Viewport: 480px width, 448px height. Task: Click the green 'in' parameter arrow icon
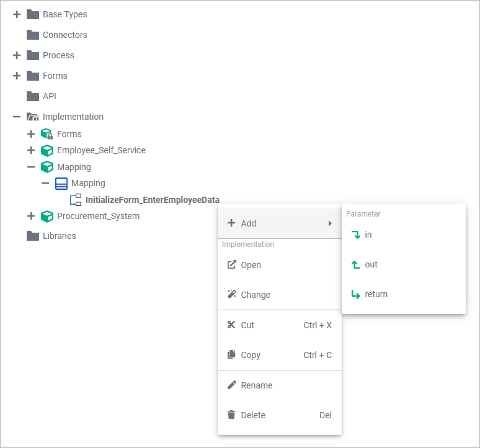pyautogui.click(x=355, y=235)
